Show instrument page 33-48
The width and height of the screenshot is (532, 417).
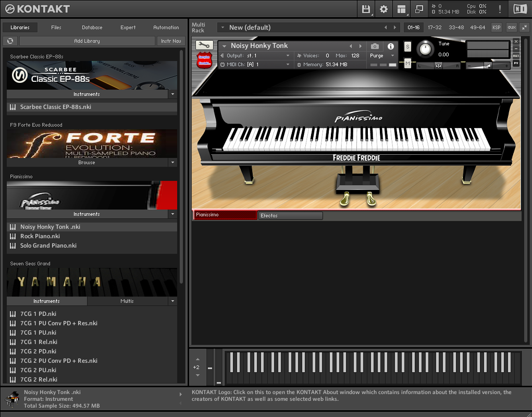456,28
